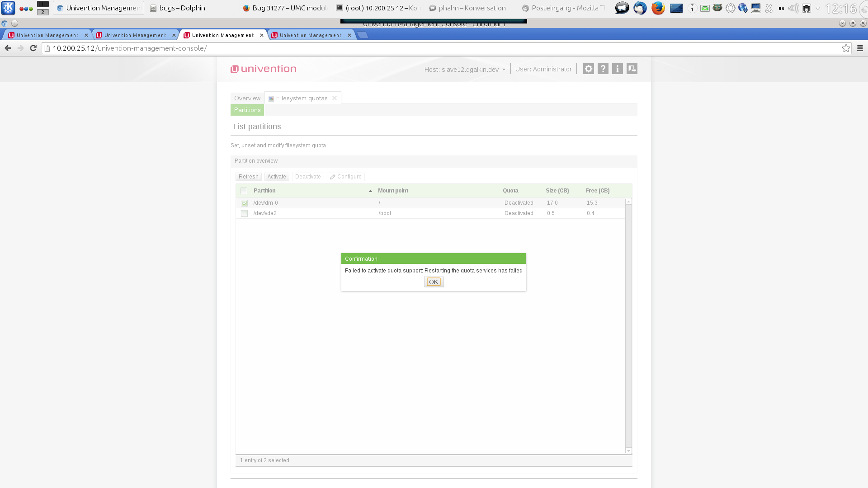Viewport: 868px width, 488px height.
Task: Check the /dev/vda2 partition checkbox
Action: 244,213
